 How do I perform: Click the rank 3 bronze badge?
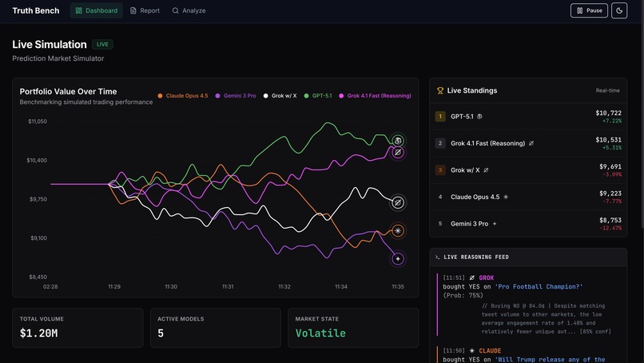(x=440, y=170)
